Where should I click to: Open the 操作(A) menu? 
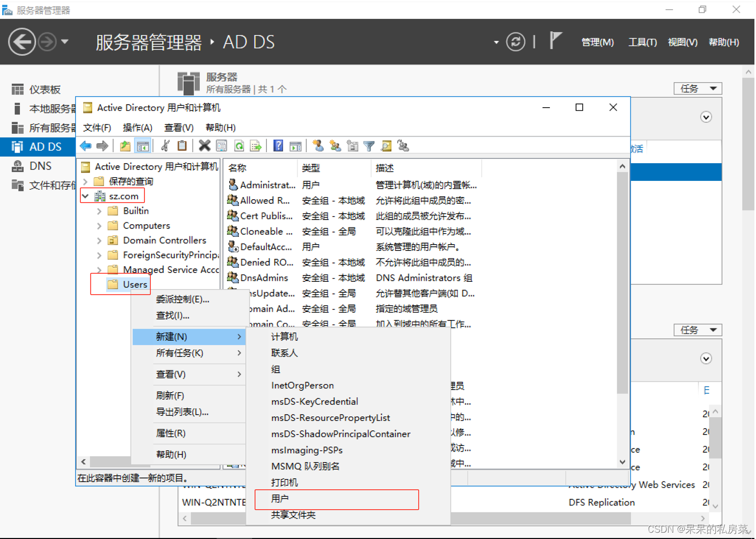138,128
